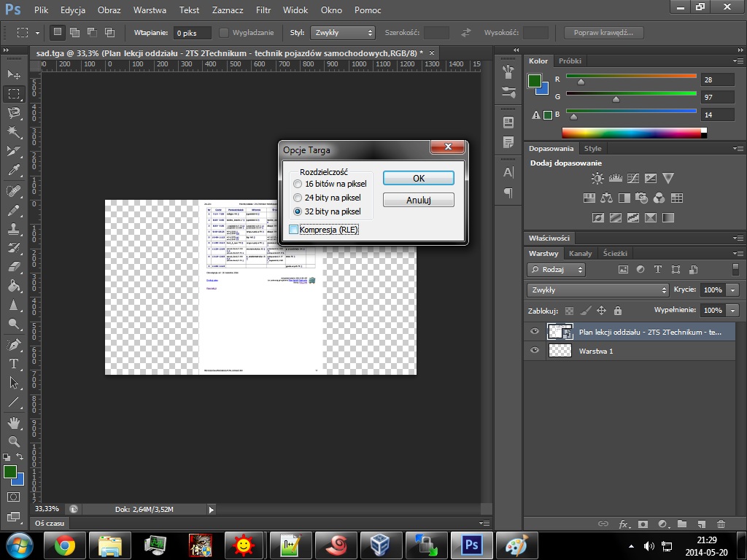Open the Plik menu

point(42,10)
